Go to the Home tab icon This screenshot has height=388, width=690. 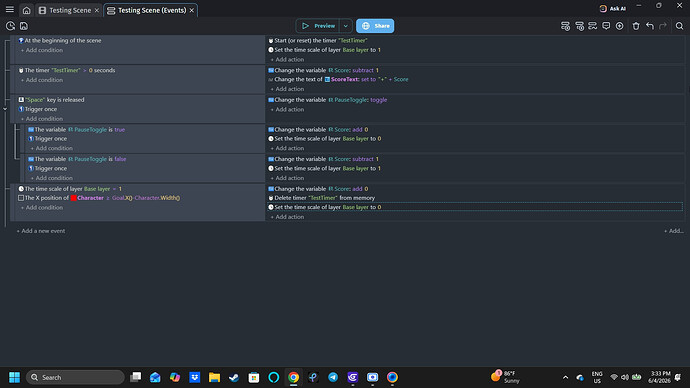click(x=26, y=10)
